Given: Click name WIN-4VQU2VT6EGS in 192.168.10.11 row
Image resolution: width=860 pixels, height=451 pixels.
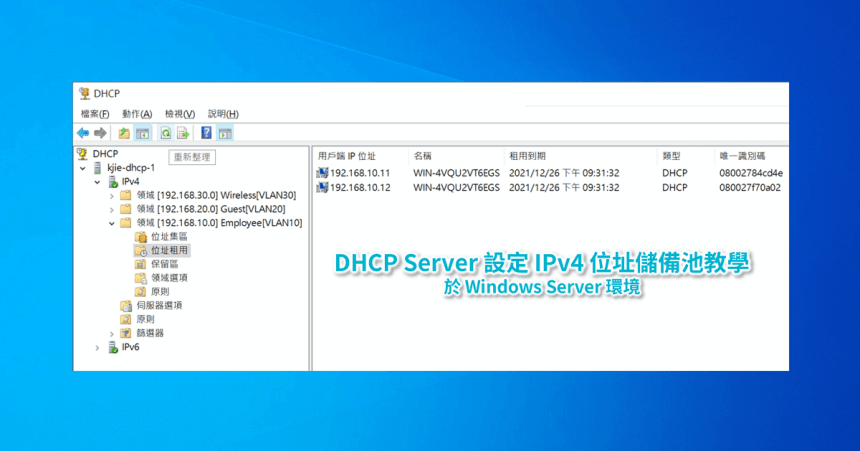Looking at the screenshot, I should 456,173.
